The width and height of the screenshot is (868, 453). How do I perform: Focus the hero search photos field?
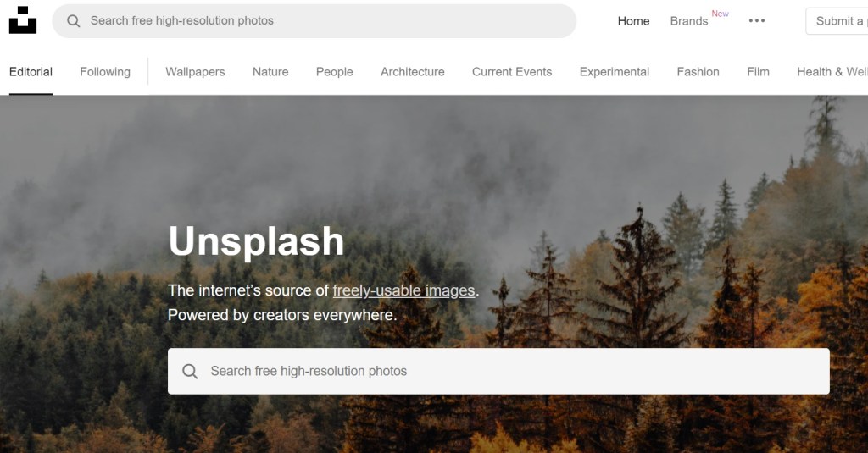pyautogui.click(x=498, y=371)
